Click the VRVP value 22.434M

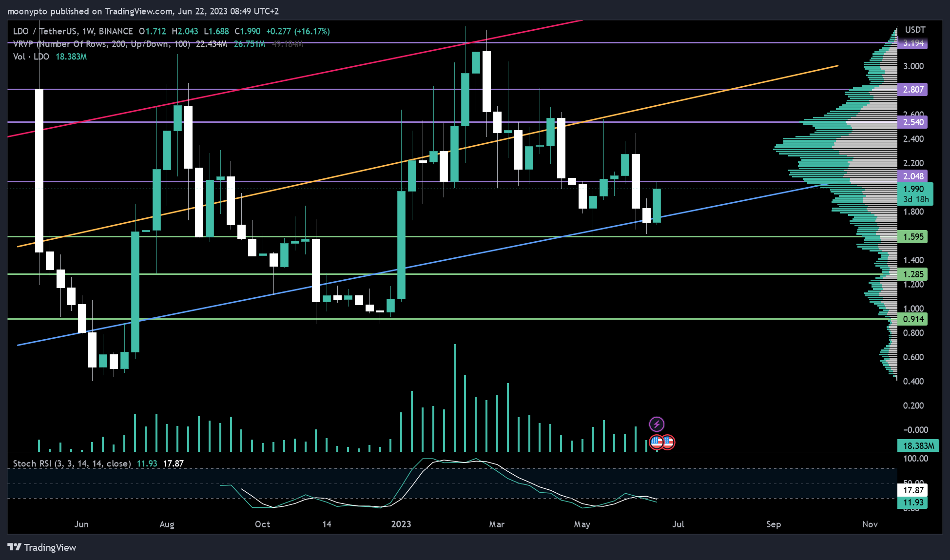[x=212, y=44]
